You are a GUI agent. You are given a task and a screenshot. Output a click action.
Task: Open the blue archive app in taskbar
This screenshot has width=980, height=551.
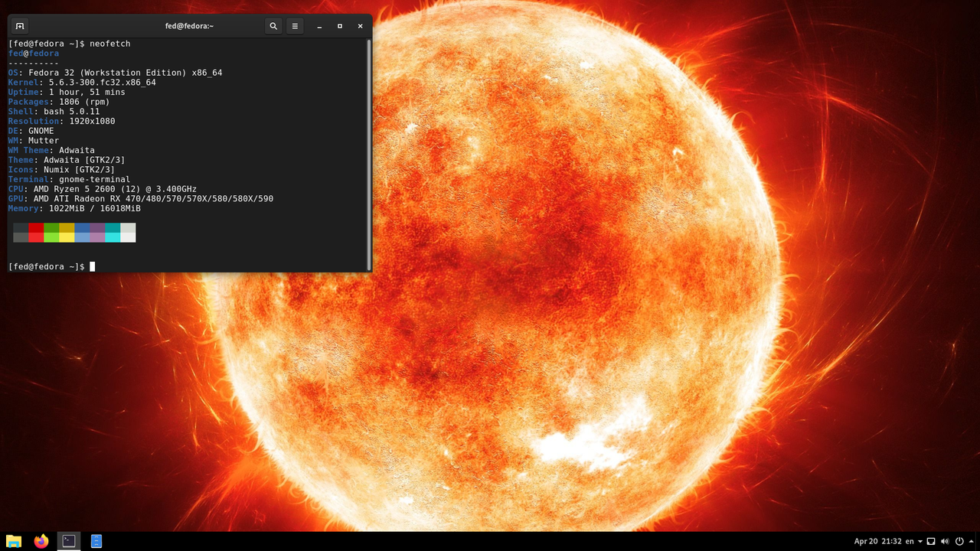coord(96,541)
